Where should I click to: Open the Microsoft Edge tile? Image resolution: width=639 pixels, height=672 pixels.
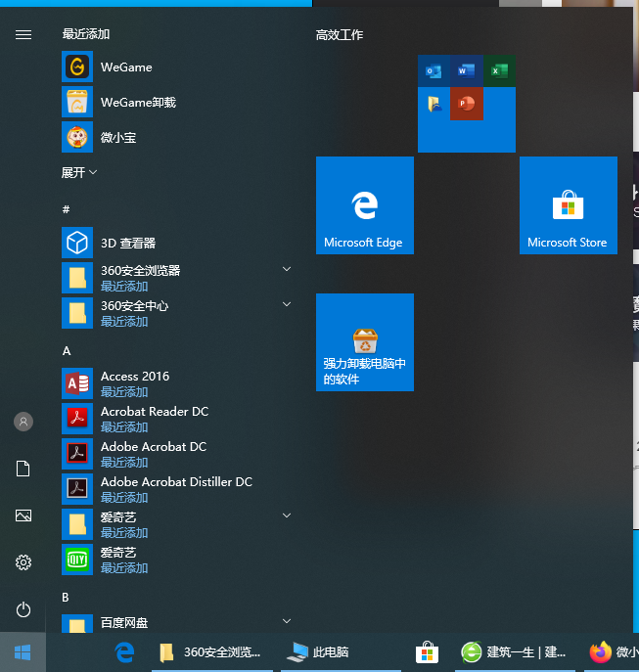point(365,205)
